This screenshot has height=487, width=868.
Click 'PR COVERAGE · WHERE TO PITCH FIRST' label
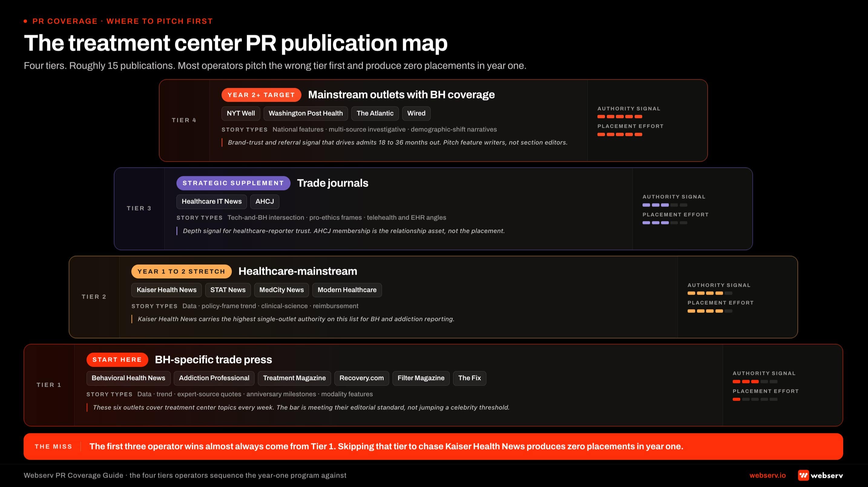(x=123, y=21)
